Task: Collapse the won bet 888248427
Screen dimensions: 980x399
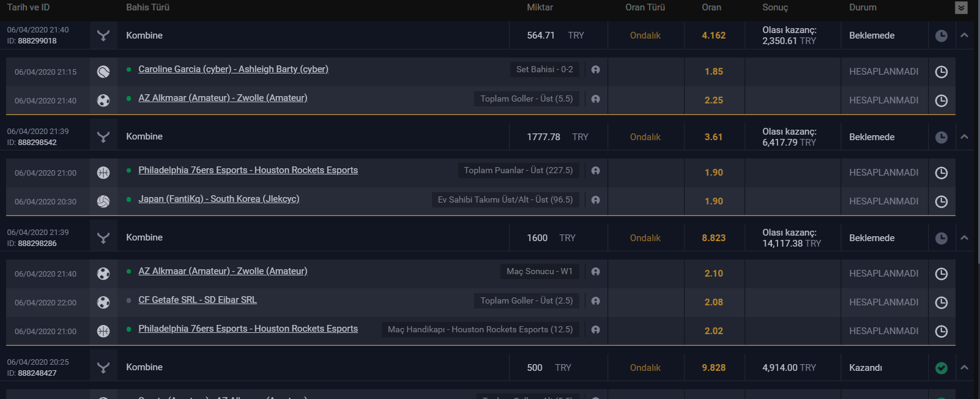Action: coord(964,368)
